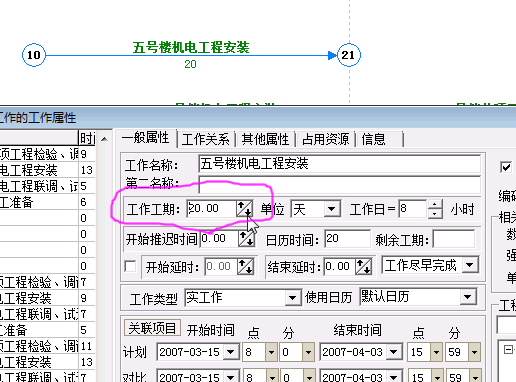Screen dimensions: 516x382
Task: Toggle the checked box beside 工作名称 field
Action: coord(506,167)
